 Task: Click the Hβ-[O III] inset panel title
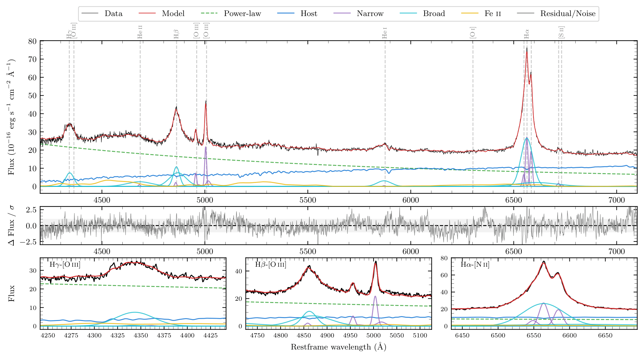(270, 264)
